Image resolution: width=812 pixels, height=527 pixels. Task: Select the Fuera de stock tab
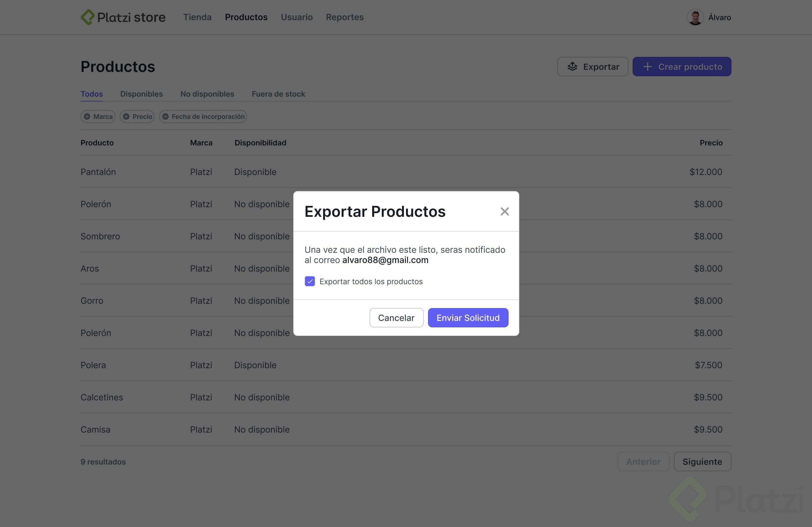pyautogui.click(x=278, y=94)
